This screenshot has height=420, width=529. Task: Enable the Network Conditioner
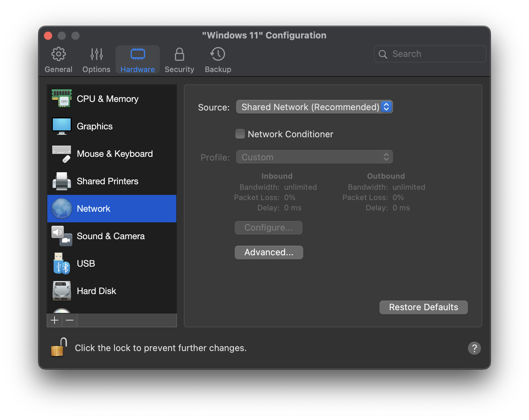click(x=240, y=134)
